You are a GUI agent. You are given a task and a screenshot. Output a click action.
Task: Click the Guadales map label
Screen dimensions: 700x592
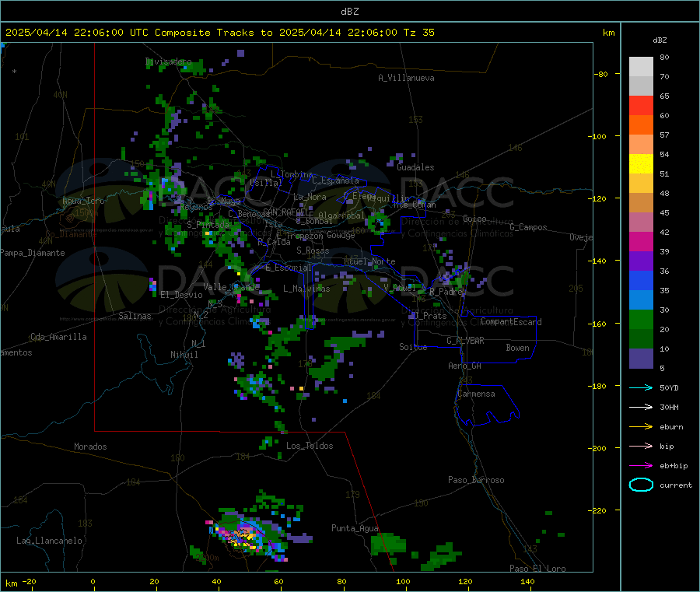(415, 167)
